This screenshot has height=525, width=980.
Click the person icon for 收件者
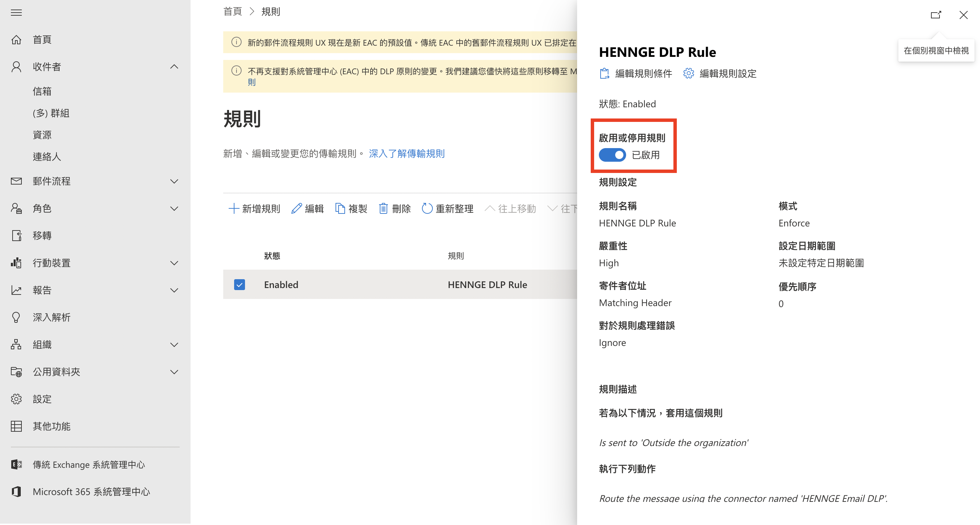[x=16, y=67]
